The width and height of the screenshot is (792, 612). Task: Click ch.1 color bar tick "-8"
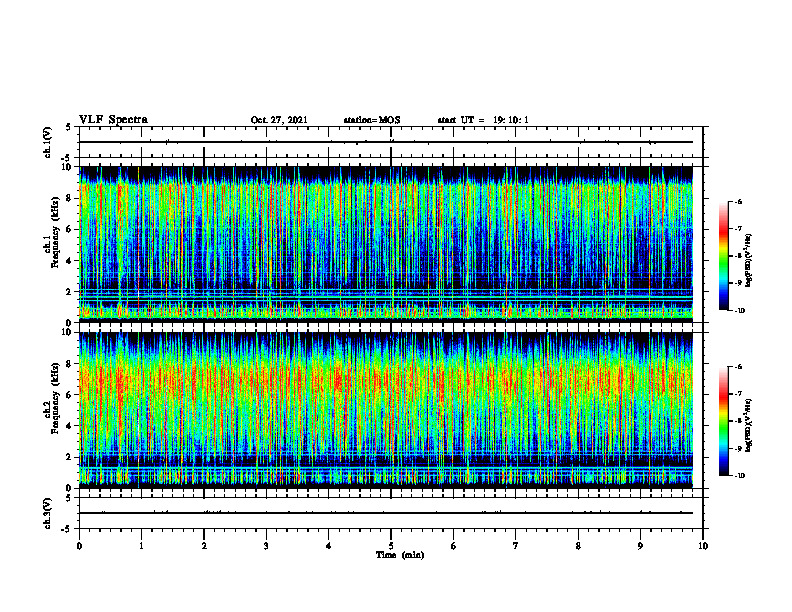click(738, 256)
